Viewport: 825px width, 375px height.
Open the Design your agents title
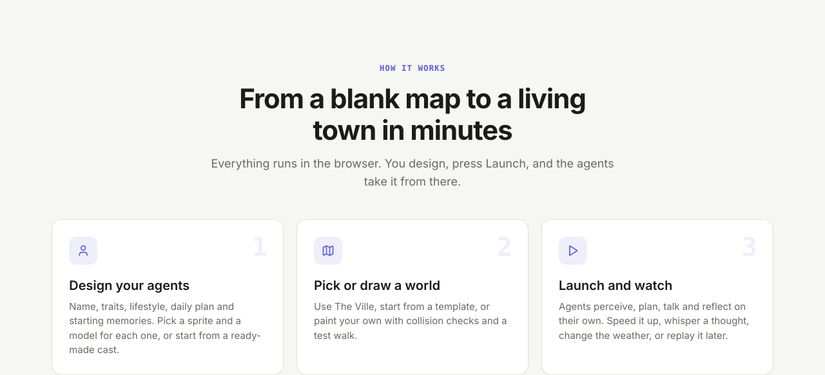coord(129,286)
